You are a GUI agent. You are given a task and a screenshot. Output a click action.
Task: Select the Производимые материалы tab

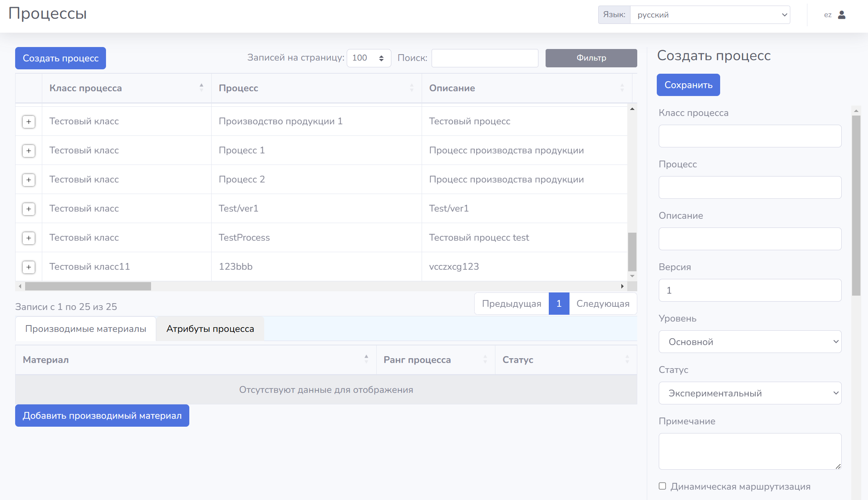86,329
